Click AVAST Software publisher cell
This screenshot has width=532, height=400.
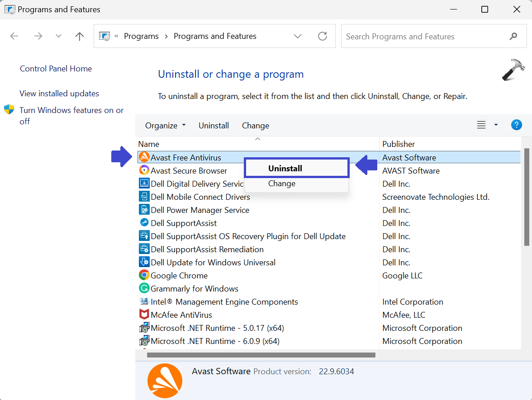tap(411, 170)
